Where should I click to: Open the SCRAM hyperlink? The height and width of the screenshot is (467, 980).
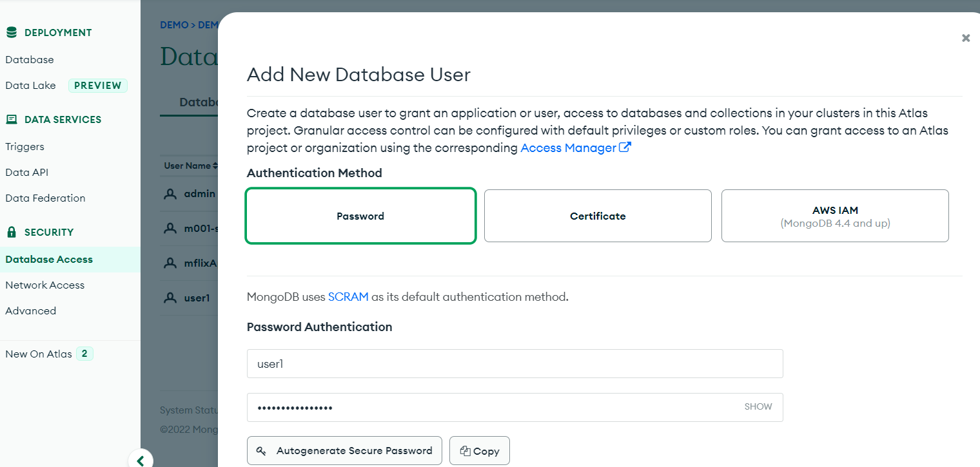click(348, 296)
